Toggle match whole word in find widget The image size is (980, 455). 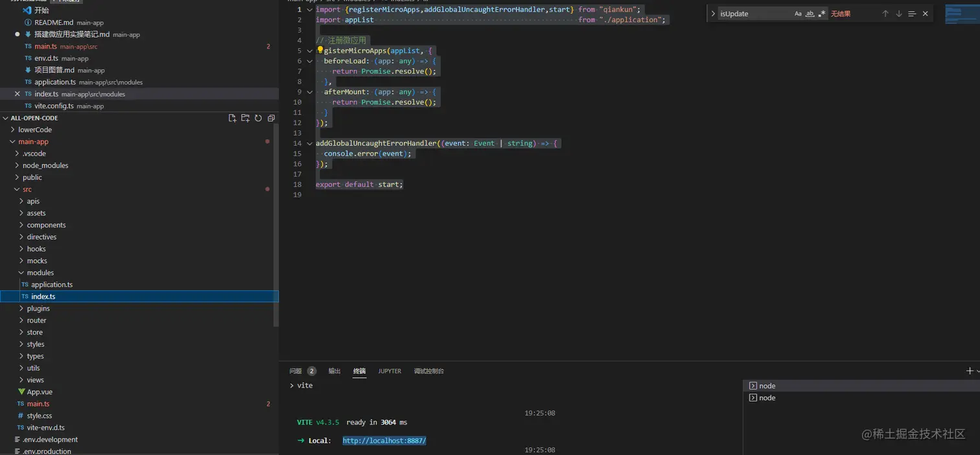click(x=810, y=14)
